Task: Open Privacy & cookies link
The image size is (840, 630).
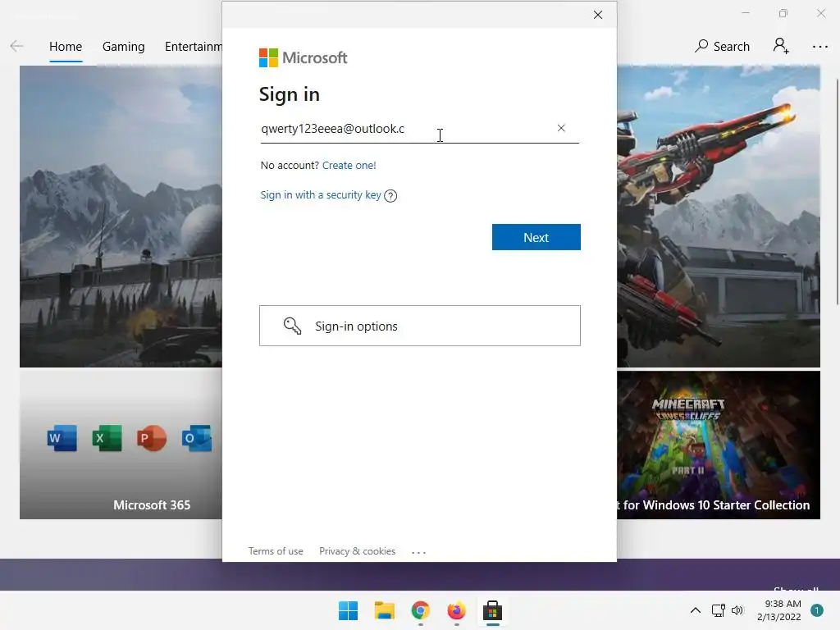Action: (x=358, y=551)
